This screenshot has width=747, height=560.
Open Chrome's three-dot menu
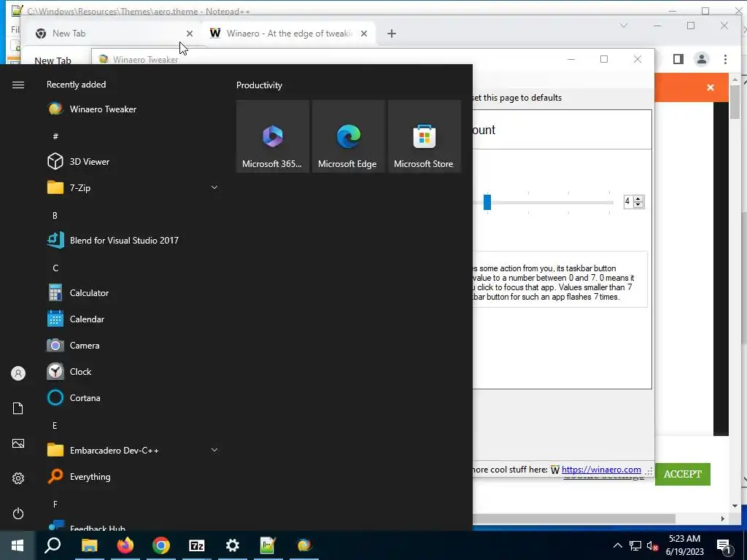[725, 59]
